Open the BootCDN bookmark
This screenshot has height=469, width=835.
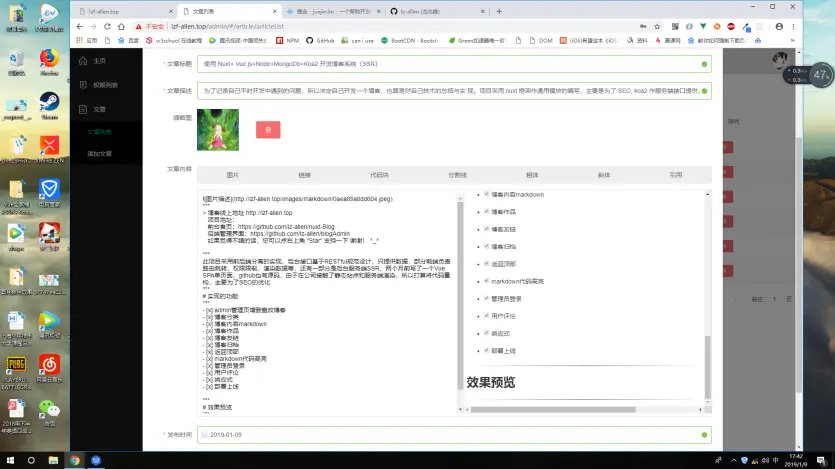tap(410, 40)
